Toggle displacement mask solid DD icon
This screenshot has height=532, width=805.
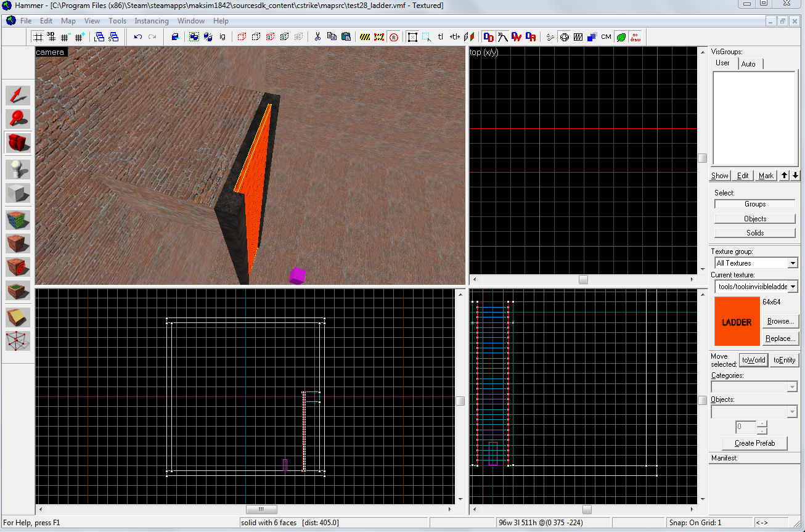click(x=488, y=37)
